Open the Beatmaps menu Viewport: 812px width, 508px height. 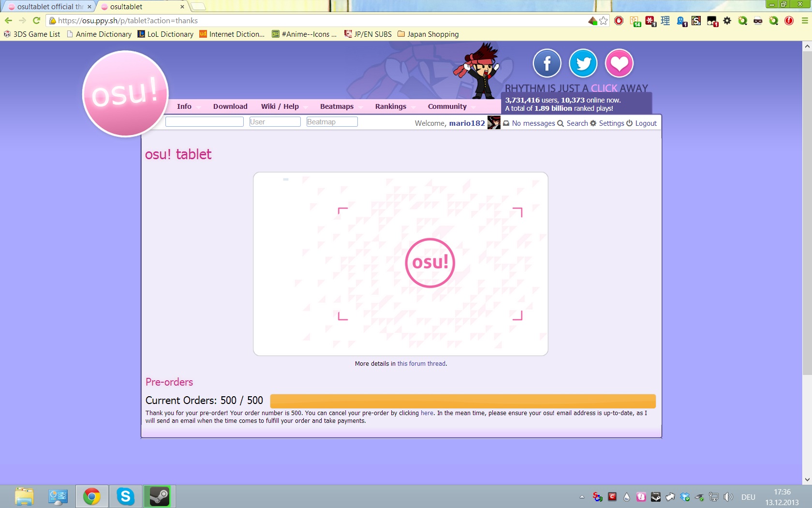337,106
